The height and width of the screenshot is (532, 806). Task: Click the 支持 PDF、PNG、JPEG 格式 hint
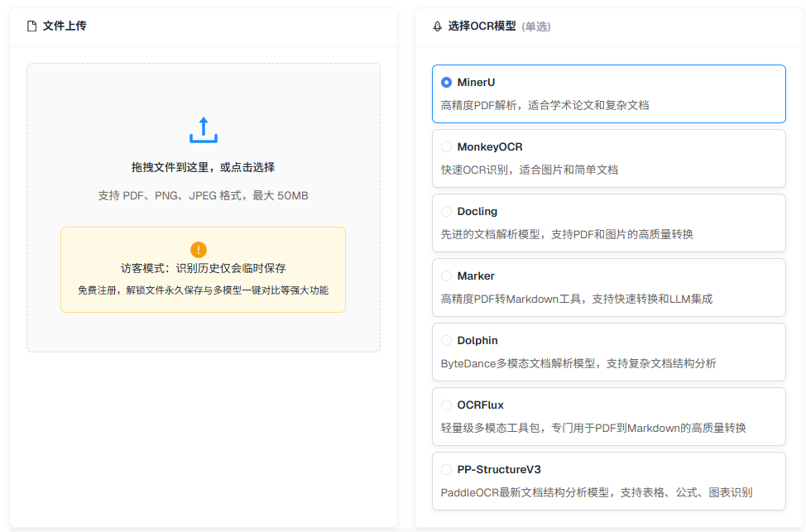[x=203, y=196]
